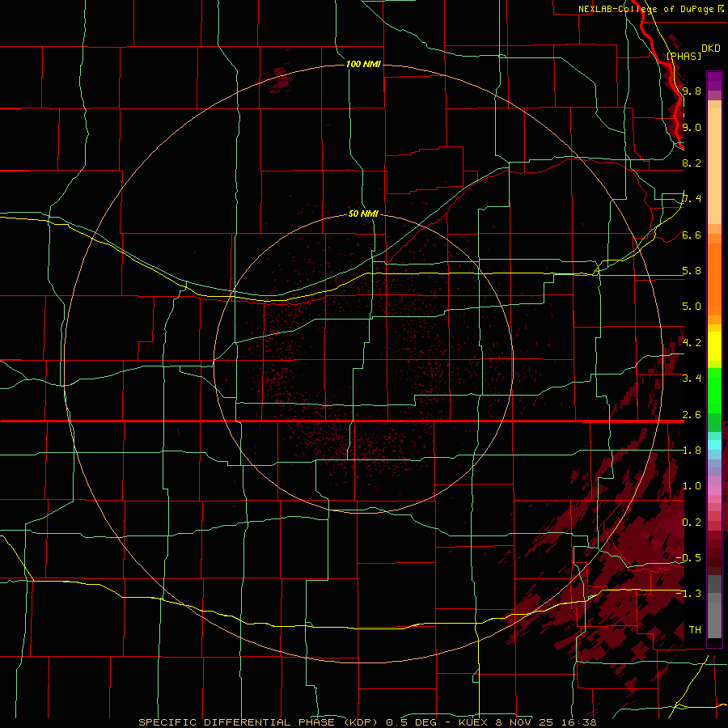Click the "8 NOV 25" date in the caption
The height and width of the screenshot is (728, 728).
(525, 722)
